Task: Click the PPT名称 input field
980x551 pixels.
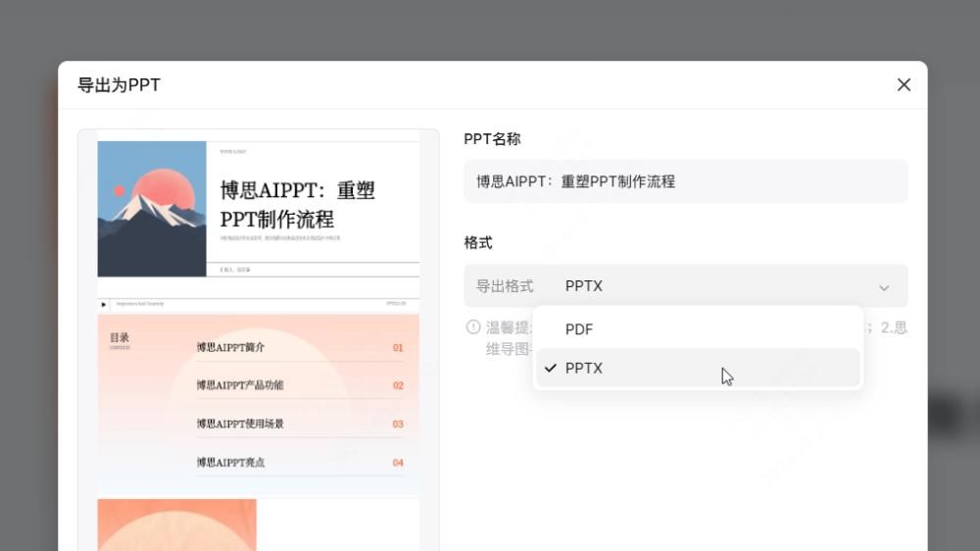Action: [x=686, y=181]
